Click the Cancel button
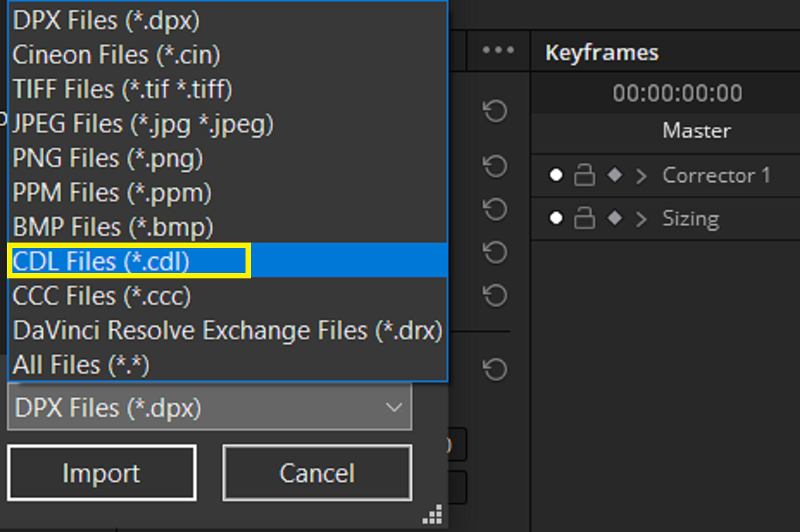 317,473
